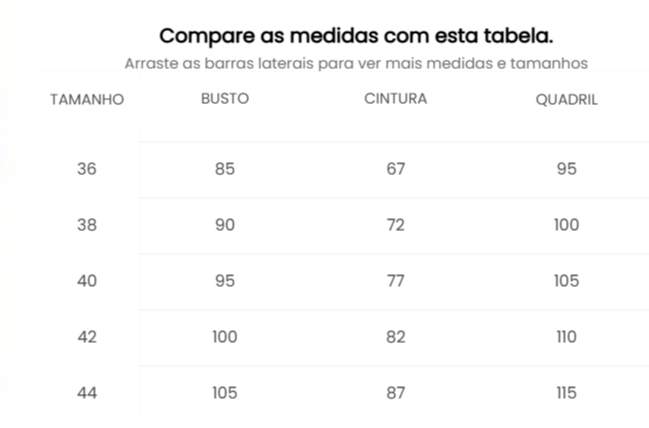Click the quadril value 110
The height and width of the screenshot is (428, 649).
[566, 337]
